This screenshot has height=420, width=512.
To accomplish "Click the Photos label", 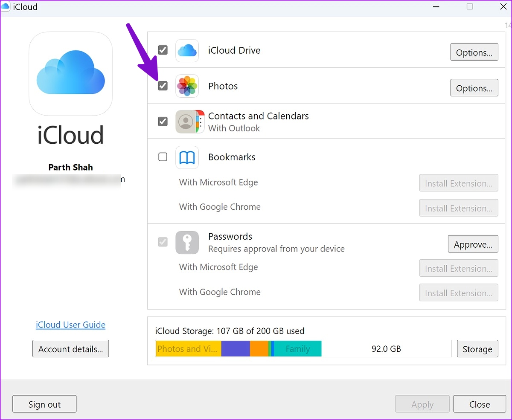I will pos(223,86).
